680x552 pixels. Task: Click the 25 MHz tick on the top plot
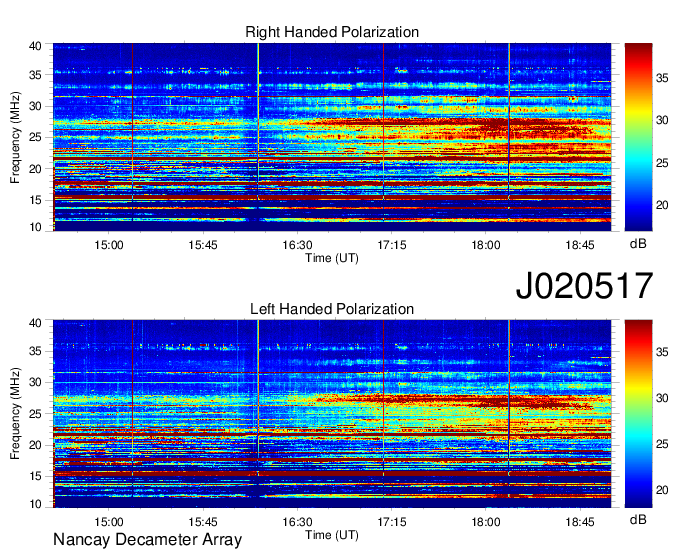click(35, 137)
